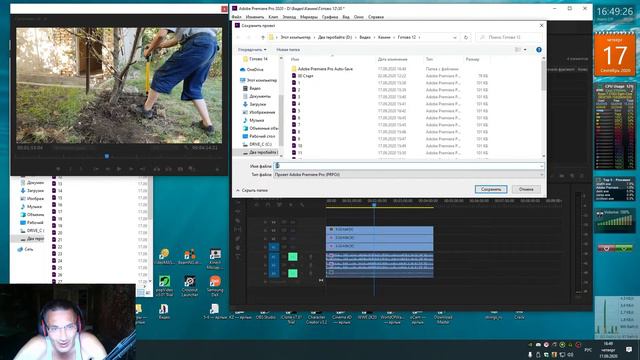Image resolution: width=640 pixels, height=360 pixels.
Task: Open the Имя файла dropdown arrow
Action: [541, 166]
